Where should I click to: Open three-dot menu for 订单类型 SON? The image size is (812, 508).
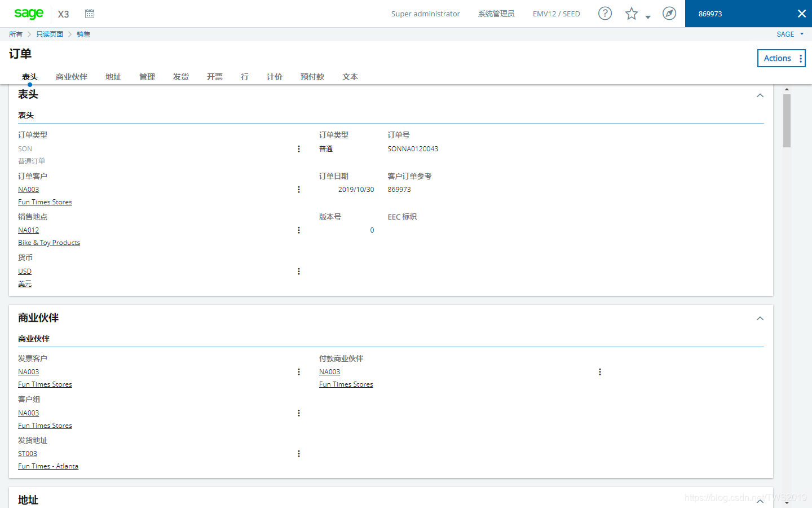pos(299,149)
